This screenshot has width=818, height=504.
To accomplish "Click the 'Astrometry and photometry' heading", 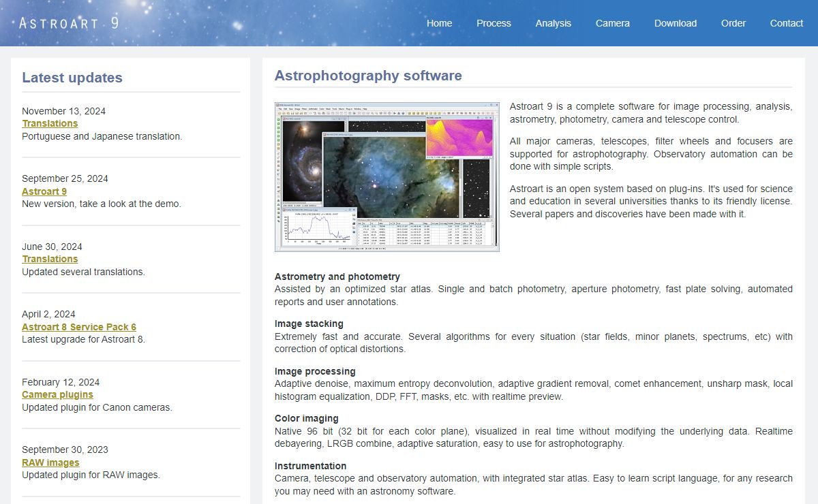I will tap(337, 277).
